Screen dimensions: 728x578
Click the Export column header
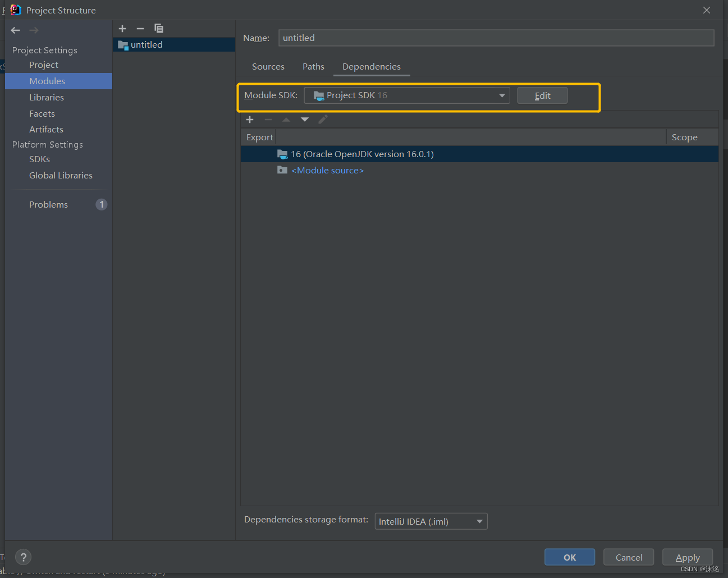259,137
